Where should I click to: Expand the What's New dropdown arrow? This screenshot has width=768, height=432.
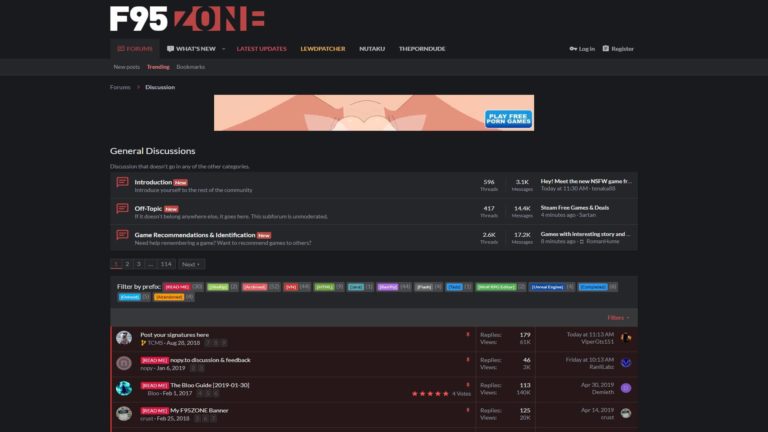224,49
